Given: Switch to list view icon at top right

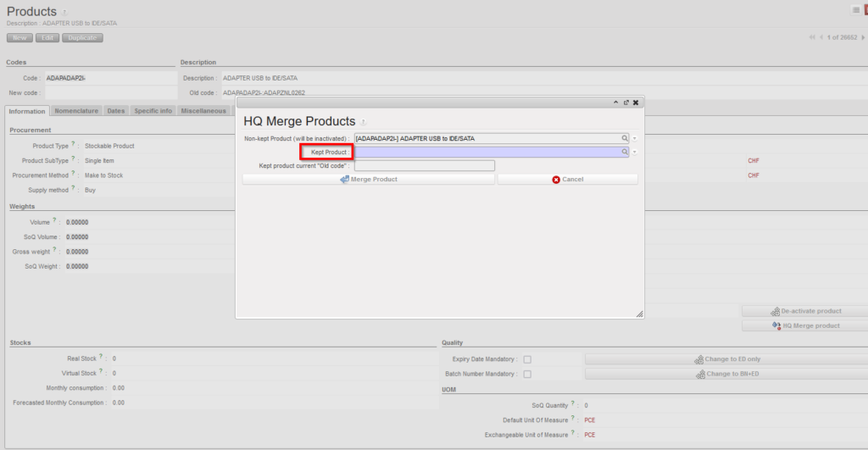Looking at the screenshot, I should click(855, 9).
